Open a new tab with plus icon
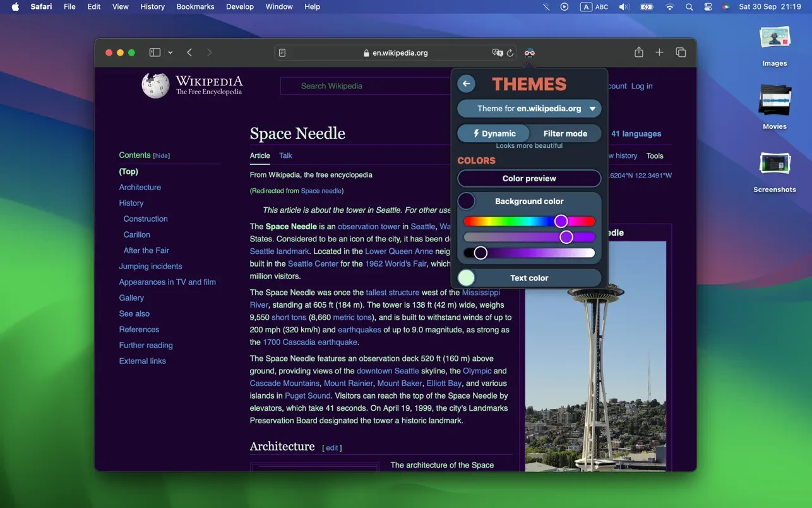The image size is (812, 508). [x=659, y=52]
